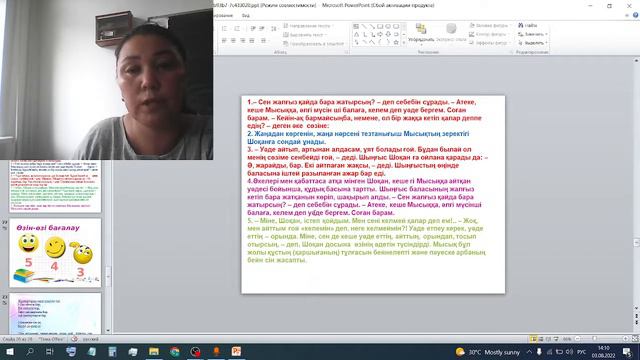The height and width of the screenshot is (360, 640).
Task: Open Направление текста dropdown
Action: point(308,26)
